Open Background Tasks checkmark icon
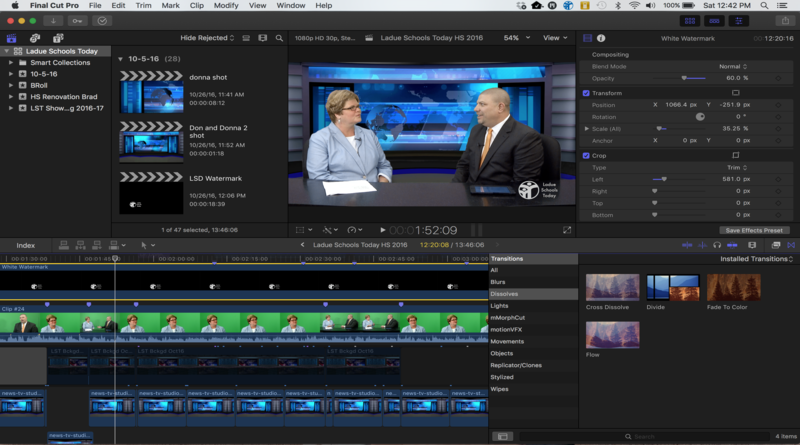Image resolution: width=800 pixels, height=445 pixels. click(102, 21)
